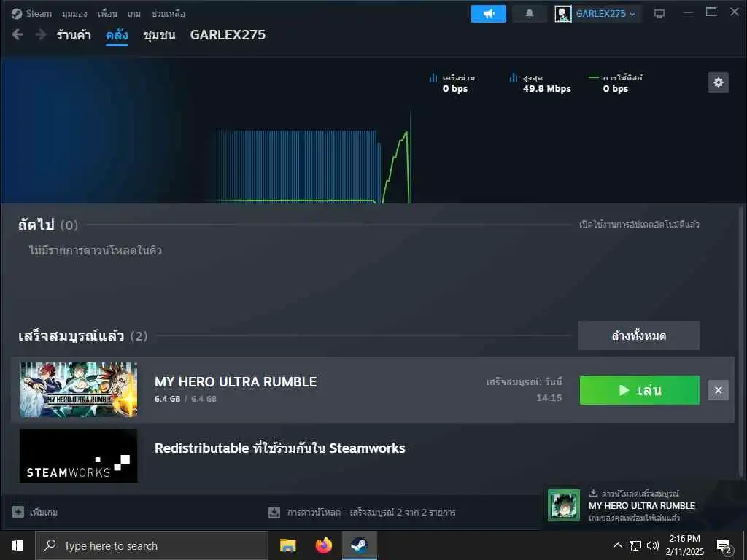The width and height of the screenshot is (747, 560).
Task: Click the 49.8 Mbps peak speed stat
Action: tap(540, 83)
